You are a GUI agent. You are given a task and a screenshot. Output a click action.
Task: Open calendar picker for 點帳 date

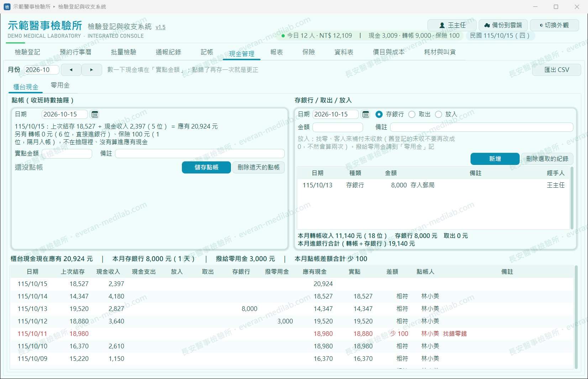pos(95,114)
